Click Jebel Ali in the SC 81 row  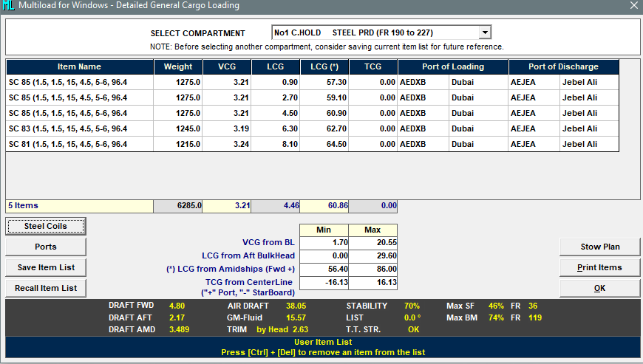click(589, 145)
